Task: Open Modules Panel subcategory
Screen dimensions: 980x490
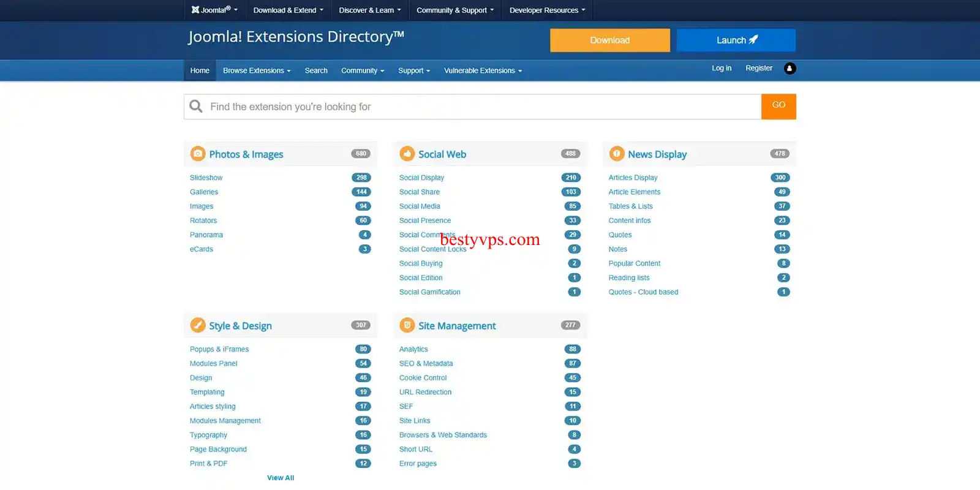Action: 213,363
